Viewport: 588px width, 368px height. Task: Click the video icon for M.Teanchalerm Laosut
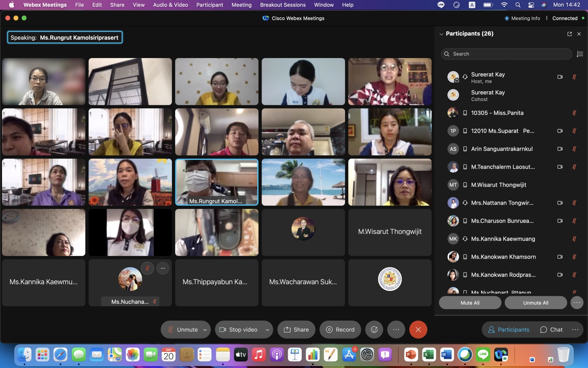tap(560, 167)
